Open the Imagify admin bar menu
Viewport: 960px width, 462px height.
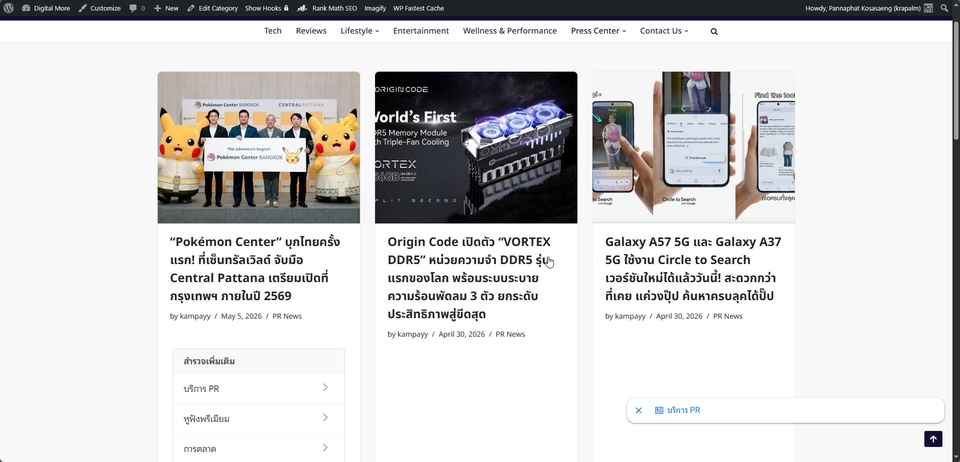point(375,9)
